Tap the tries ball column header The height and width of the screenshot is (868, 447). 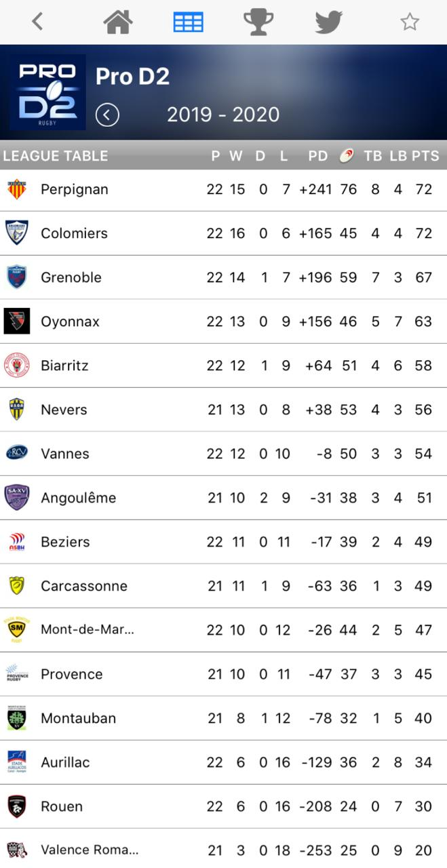(x=347, y=155)
